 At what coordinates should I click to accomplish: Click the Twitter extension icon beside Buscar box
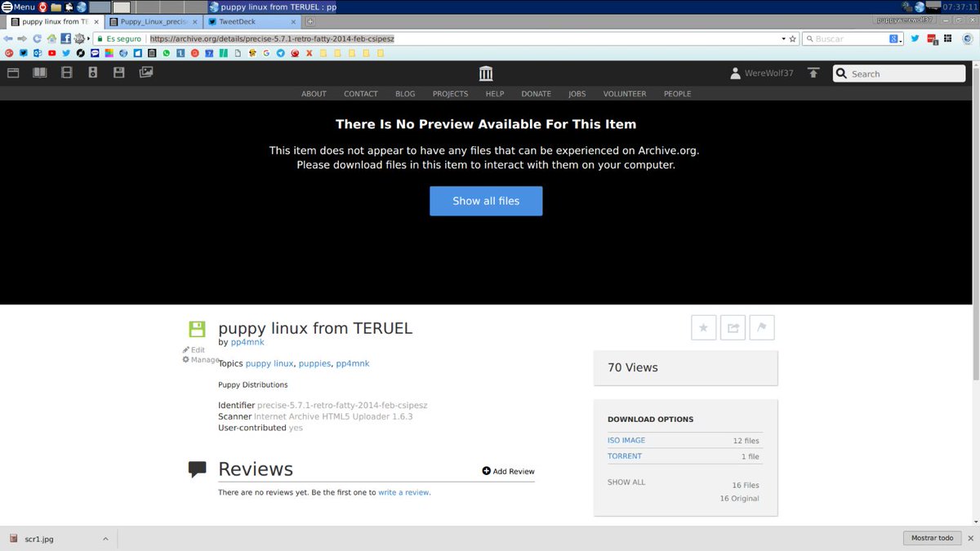(915, 38)
